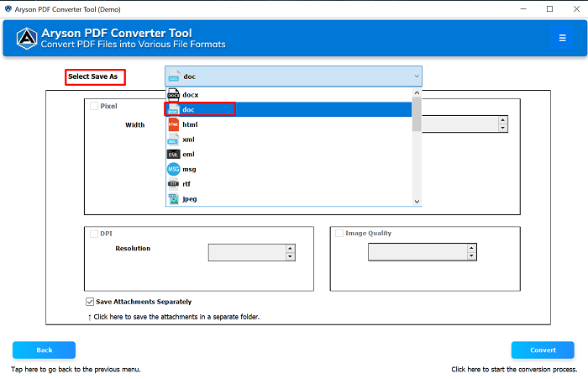
Task: Enable the Image Quality checkbox
Action: (x=339, y=234)
